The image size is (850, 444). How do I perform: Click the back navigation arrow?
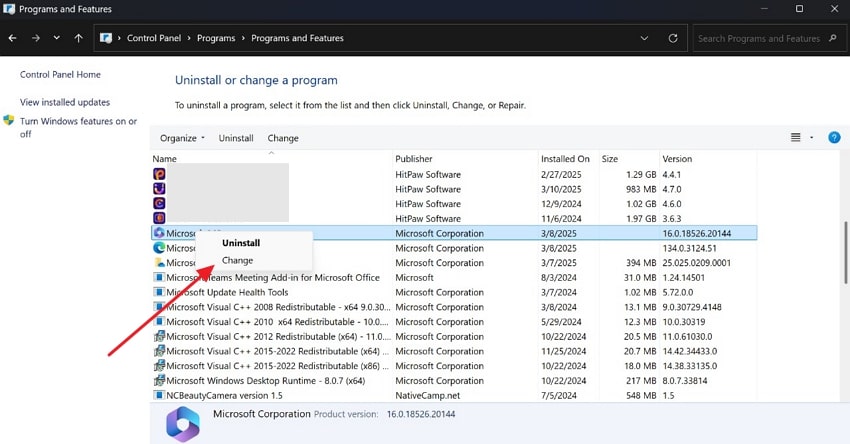tap(13, 38)
